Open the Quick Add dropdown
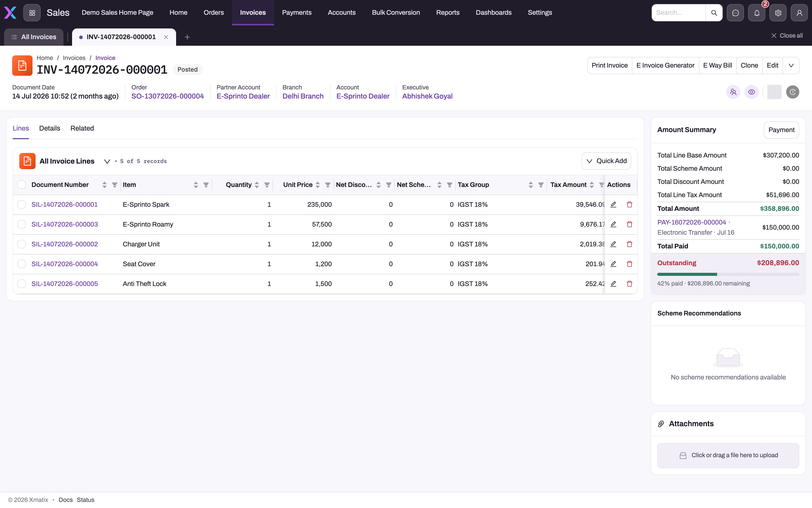 606,161
